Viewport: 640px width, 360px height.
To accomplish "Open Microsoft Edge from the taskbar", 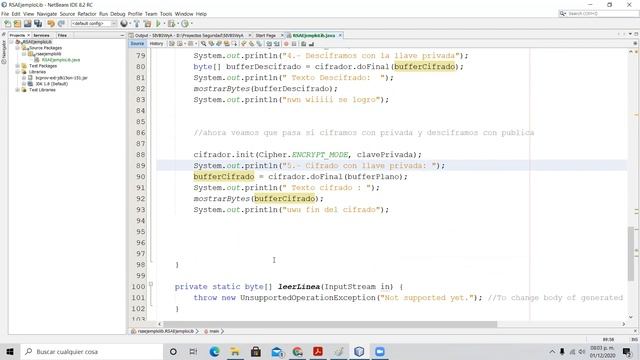I will click(214, 351).
